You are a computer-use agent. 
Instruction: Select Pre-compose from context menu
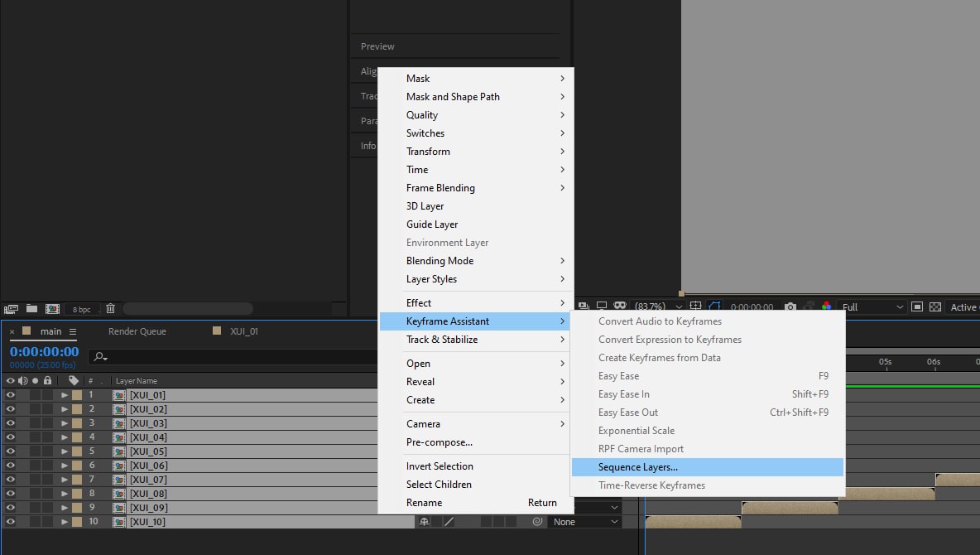click(476, 442)
